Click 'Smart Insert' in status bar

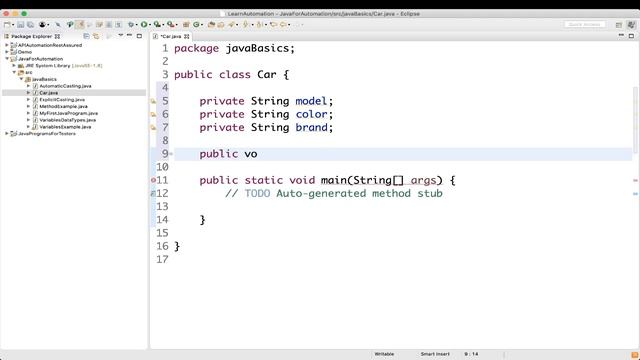pos(435,354)
